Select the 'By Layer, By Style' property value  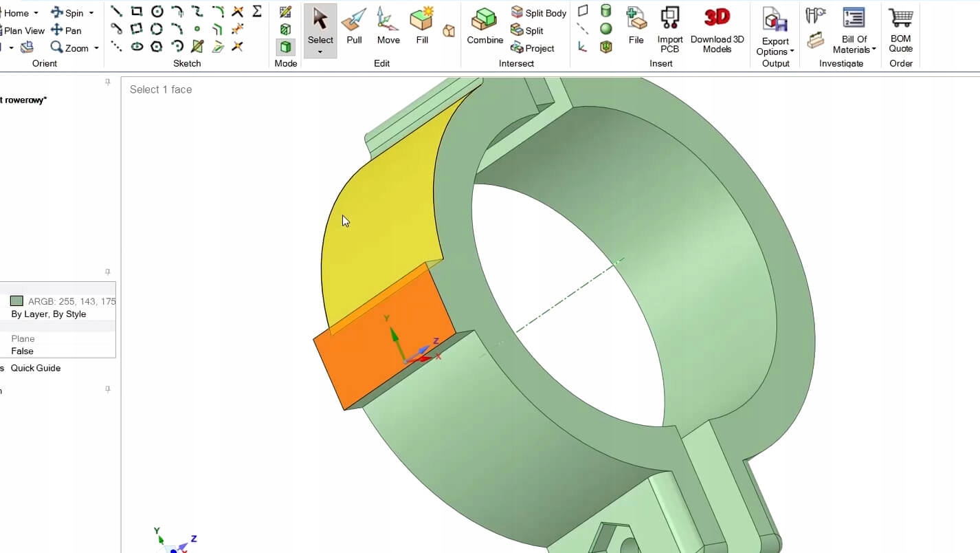point(49,314)
